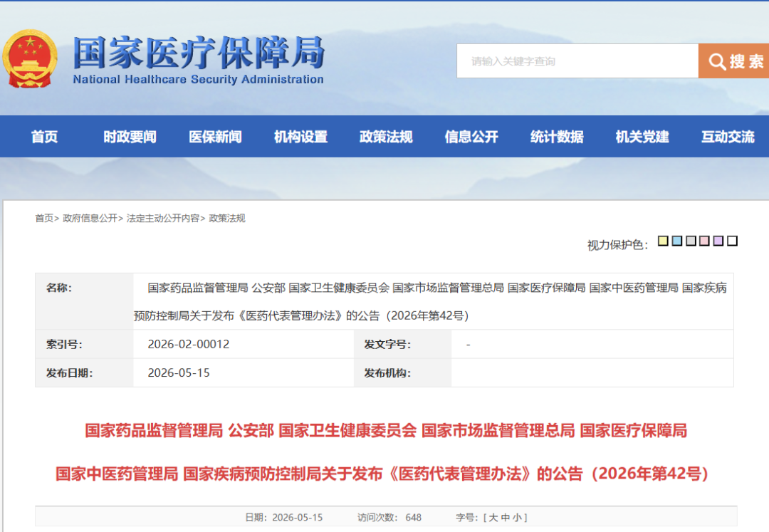Open the 互动交流 navigation item
The width and height of the screenshot is (769, 532).
coord(728,137)
